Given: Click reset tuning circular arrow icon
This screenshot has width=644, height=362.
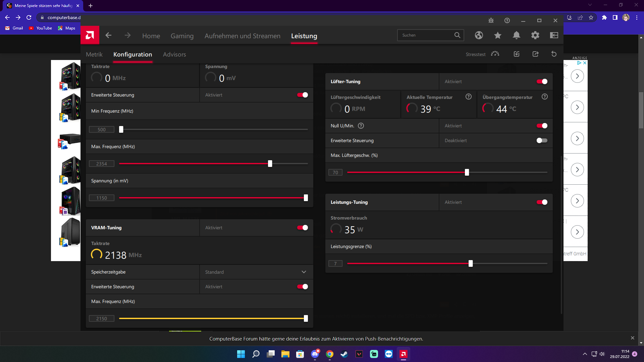Looking at the screenshot, I should pyautogui.click(x=554, y=54).
